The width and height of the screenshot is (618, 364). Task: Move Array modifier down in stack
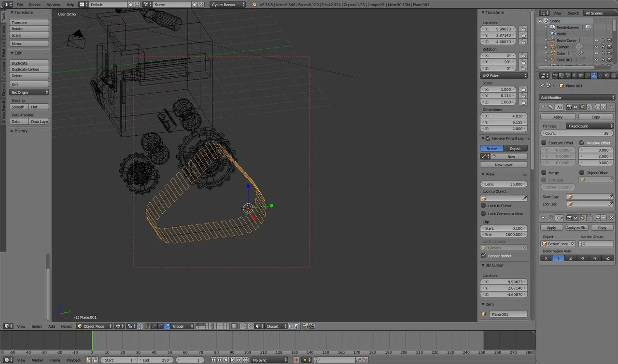604,107
